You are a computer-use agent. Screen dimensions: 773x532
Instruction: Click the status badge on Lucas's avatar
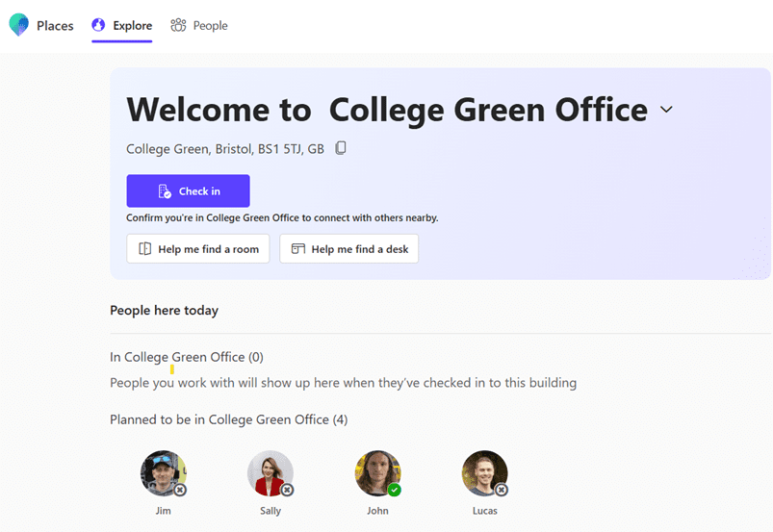tap(501, 490)
